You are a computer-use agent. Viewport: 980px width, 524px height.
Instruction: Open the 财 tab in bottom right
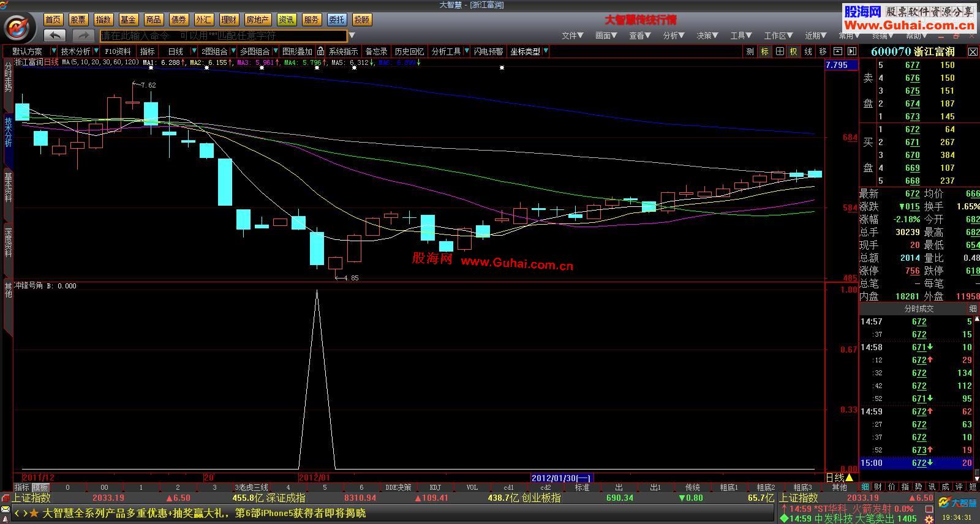[878, 487]
